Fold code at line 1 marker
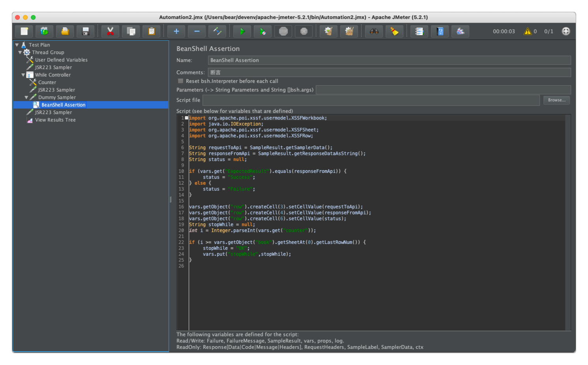 point(187,118)
